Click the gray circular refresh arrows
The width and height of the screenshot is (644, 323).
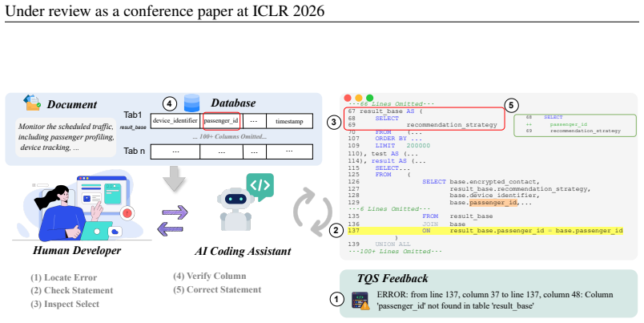312,212
